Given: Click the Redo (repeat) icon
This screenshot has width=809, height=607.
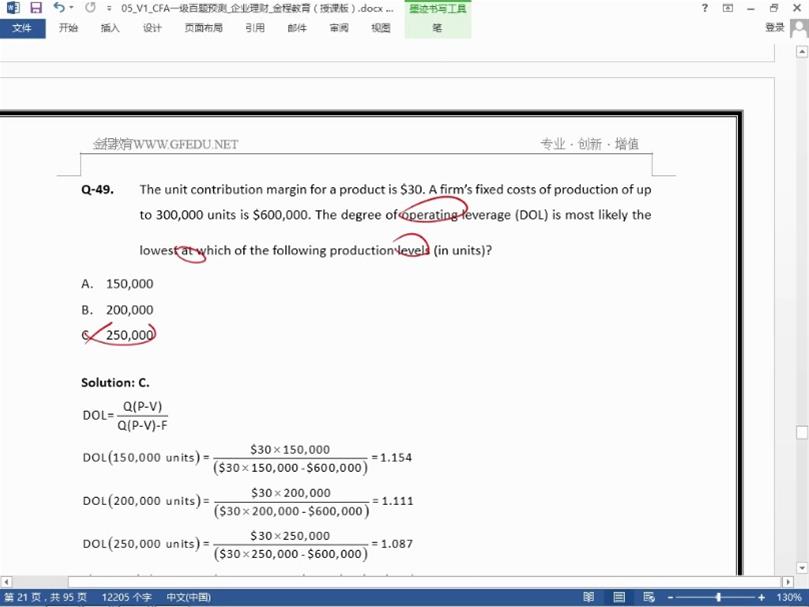Looking at the screenshot, I should 91,8.
